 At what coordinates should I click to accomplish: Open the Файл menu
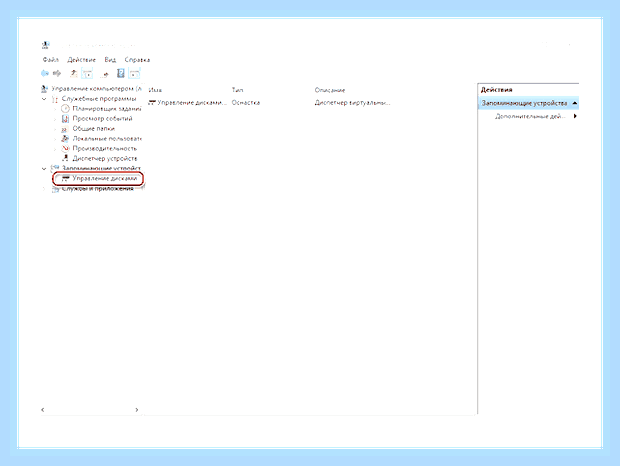(51, 60)
